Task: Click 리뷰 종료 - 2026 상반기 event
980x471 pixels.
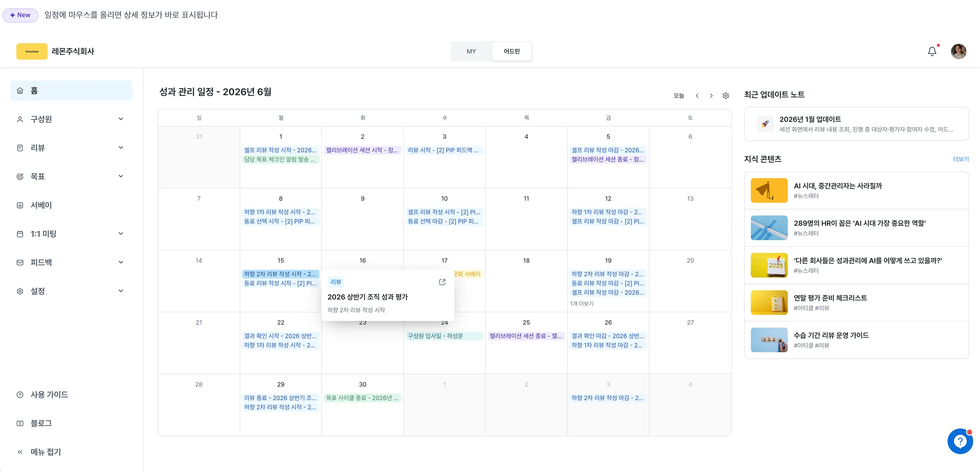Action: (280, 398)
